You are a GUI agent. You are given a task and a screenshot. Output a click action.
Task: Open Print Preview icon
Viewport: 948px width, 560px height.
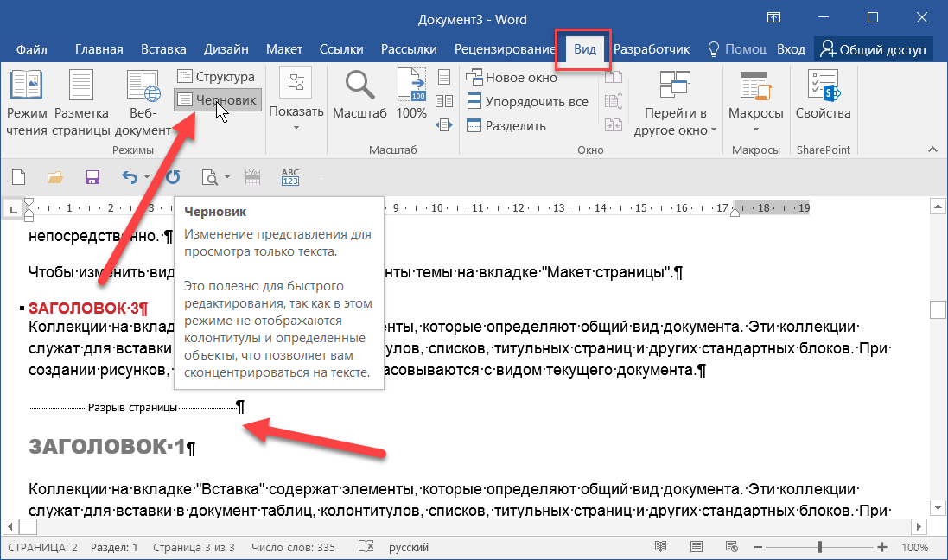click(x=210, y=177)
